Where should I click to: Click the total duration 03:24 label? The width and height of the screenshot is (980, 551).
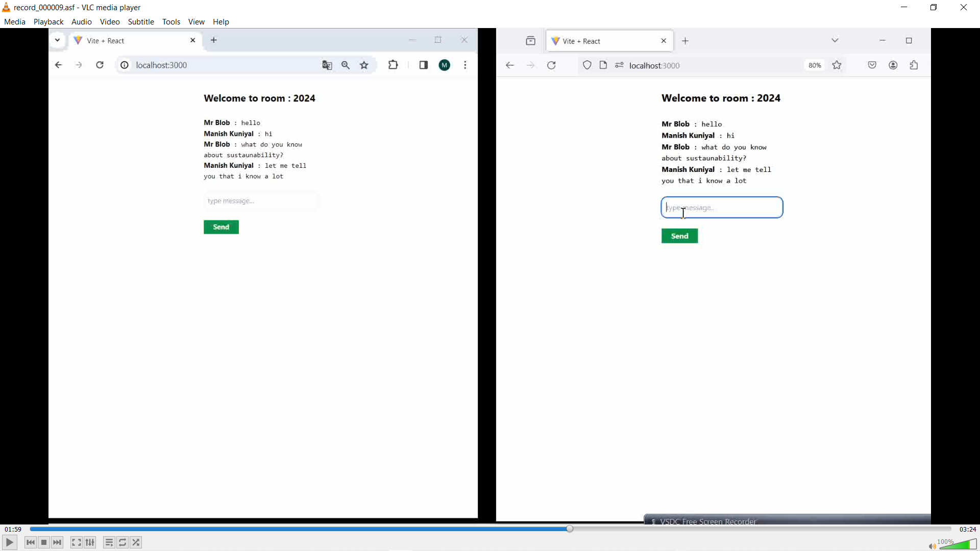point(968,529)
